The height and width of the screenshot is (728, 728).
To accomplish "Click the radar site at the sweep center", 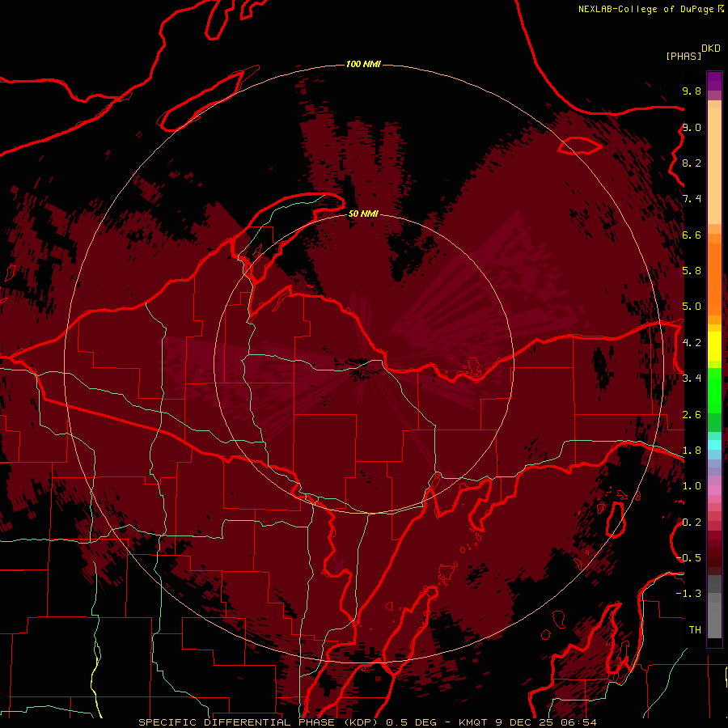I will pos(363,363).
